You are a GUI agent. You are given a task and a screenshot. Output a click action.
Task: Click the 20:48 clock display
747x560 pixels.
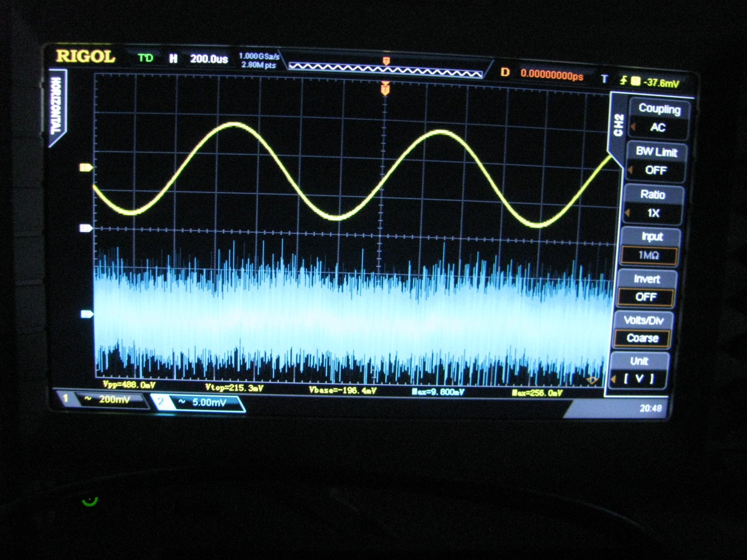coord(650,408)
